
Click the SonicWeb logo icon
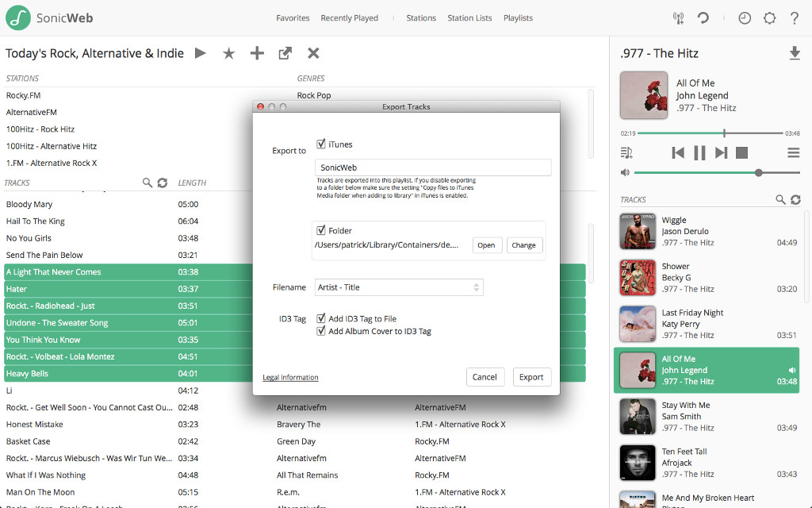(17, 17)
